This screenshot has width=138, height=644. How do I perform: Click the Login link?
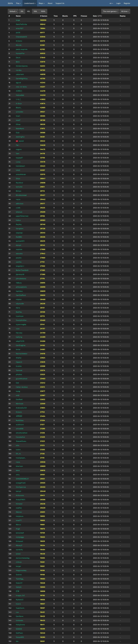[x=118, y=3]
